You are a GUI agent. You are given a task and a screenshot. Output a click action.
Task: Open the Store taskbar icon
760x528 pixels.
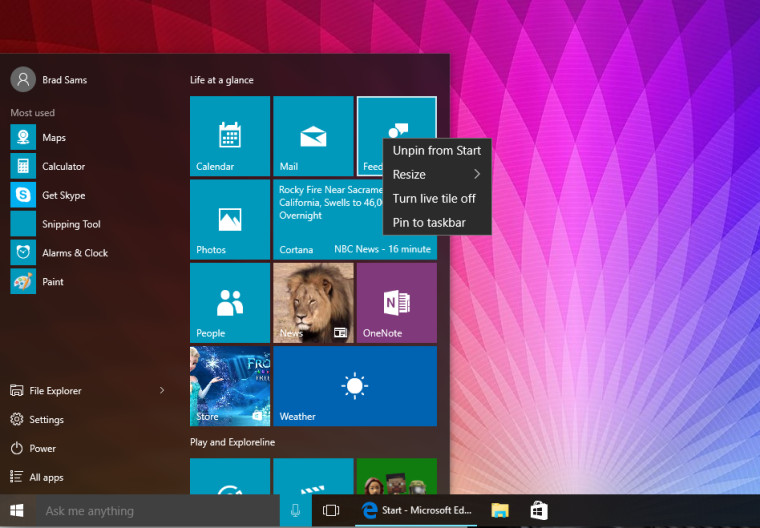(x=538, y=511)
